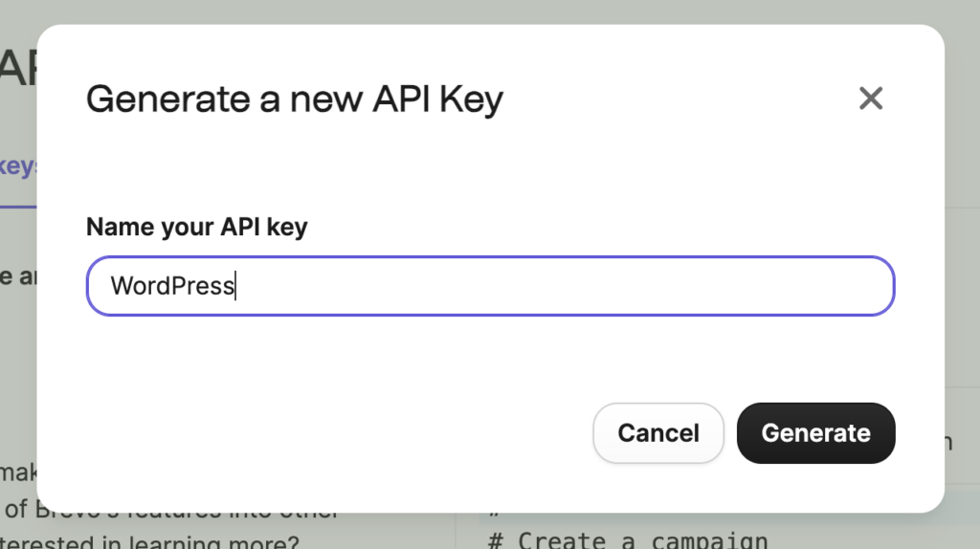Click the WordPress text in the field
Image resolution: width=980 pixels, height=549 pixels.
click(x=172, y=286)
